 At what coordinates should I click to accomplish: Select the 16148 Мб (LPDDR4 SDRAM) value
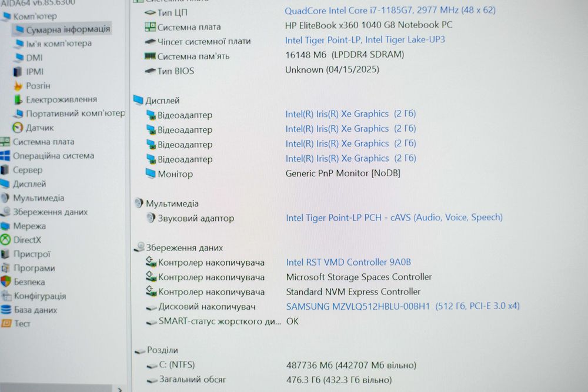click(345, 55)
